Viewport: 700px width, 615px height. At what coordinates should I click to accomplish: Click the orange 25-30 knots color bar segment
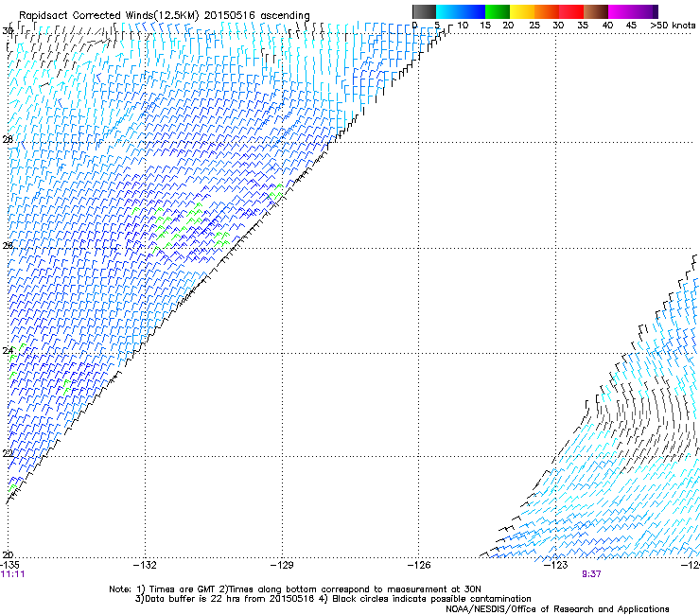tap(547, 11)
